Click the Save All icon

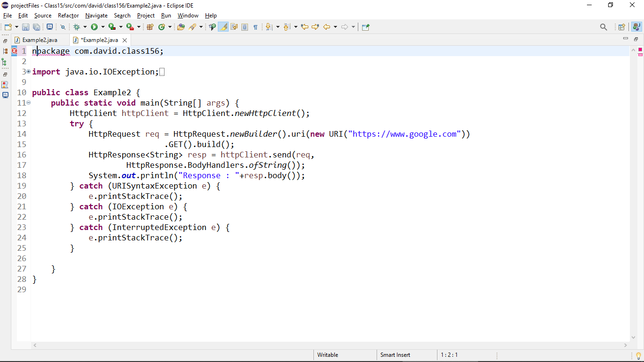pos(37,27)
